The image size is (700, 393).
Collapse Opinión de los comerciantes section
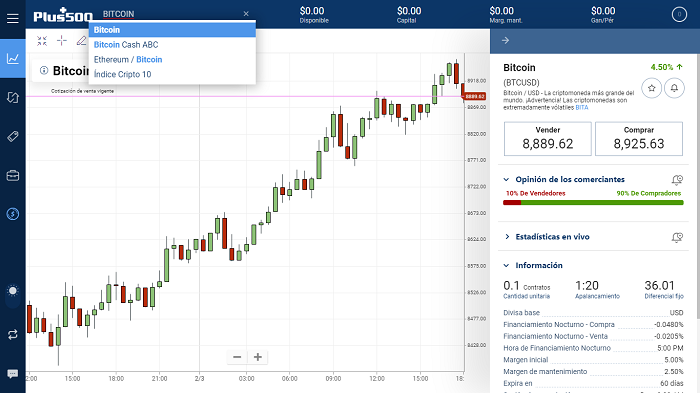pyautogui.click(x=506, y=180)
